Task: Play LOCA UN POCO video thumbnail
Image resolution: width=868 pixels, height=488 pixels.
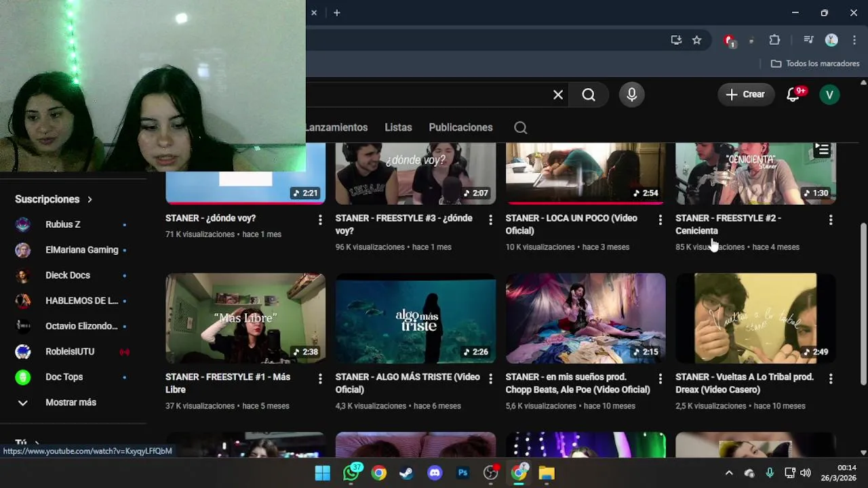Action: [585, 174]
